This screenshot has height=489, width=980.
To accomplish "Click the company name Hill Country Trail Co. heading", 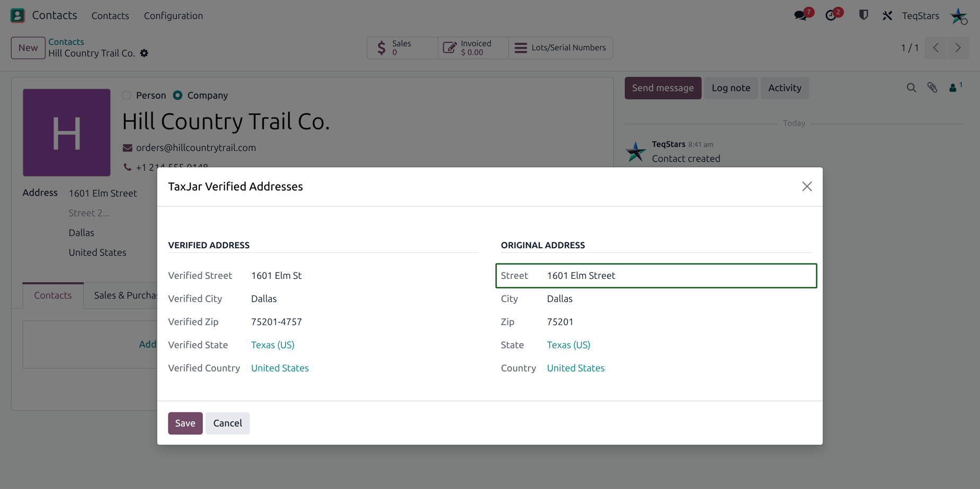I will [226, 121].
